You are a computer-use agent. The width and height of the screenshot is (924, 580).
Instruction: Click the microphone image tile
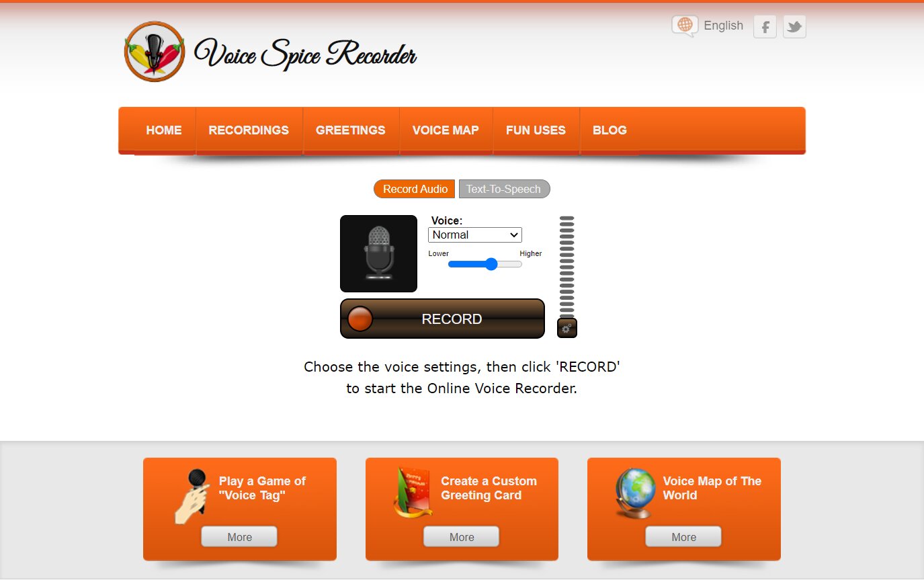click(x=378, y=253)
